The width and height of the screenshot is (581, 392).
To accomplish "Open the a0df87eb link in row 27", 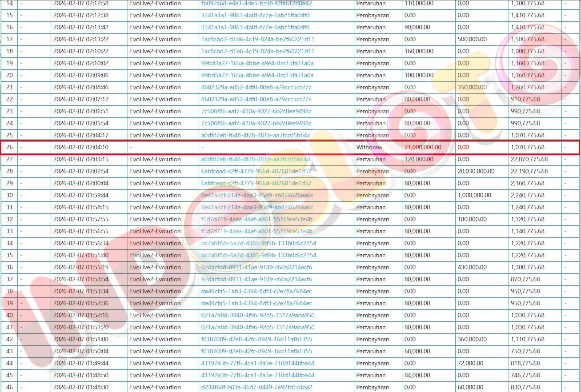I will 256,159.
